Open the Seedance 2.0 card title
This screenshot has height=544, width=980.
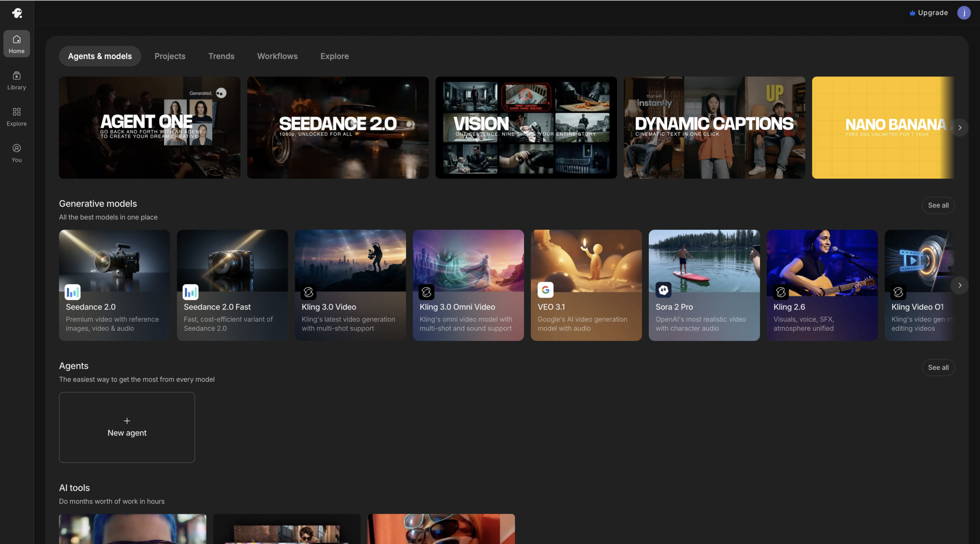[x=91, y=307]
